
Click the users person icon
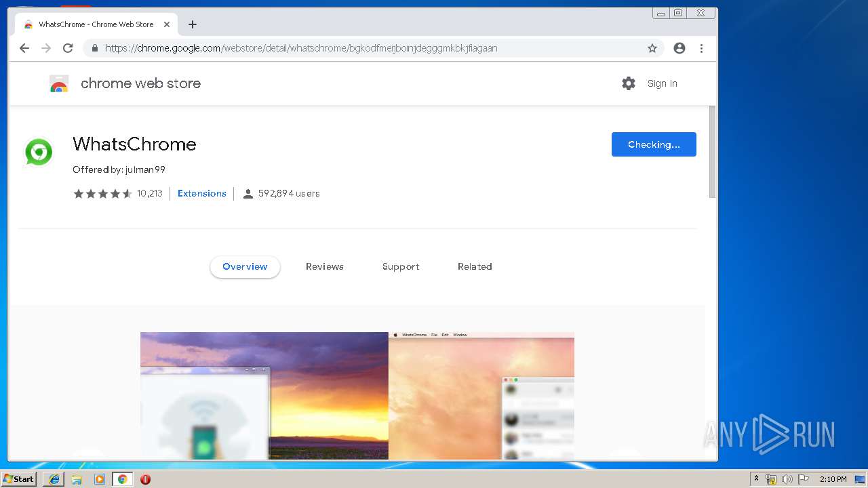coord(248,194)
